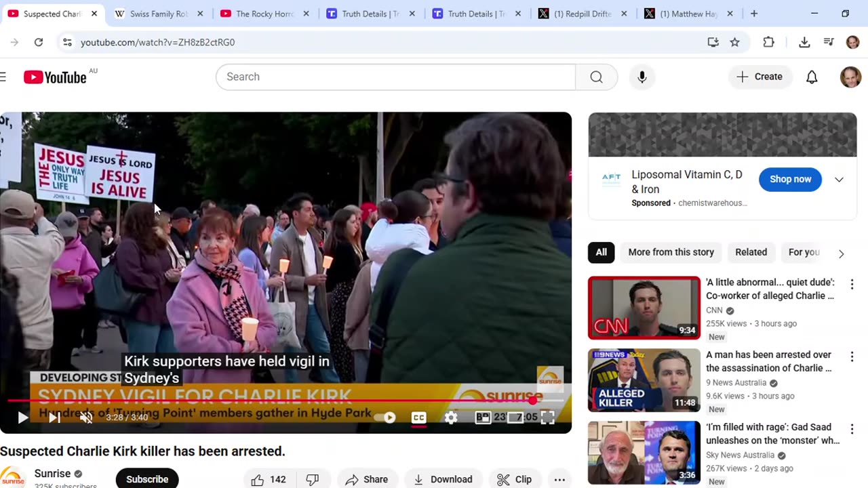868x488 pixels.
Task: Open the Sunrise channel name link
Action: click(x=53, y=474)
